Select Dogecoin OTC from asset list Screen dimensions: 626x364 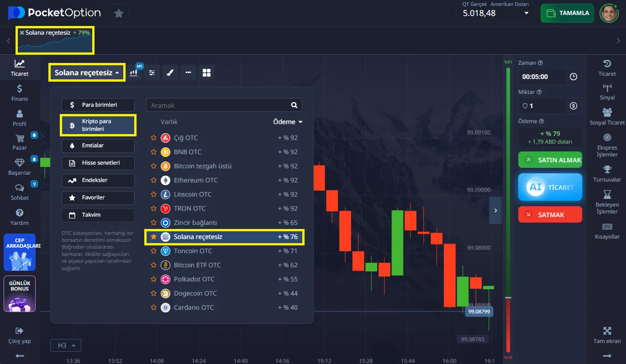click(x=224, y=293)
